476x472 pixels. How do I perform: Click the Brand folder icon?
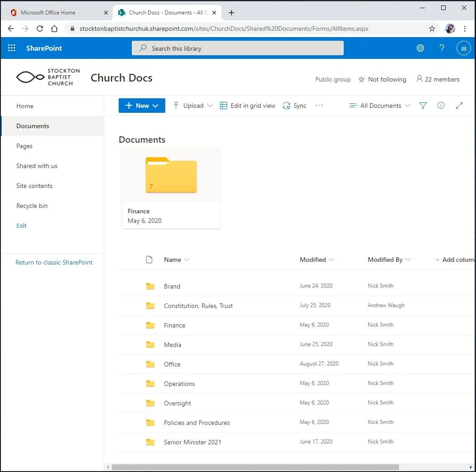(150, 286)
